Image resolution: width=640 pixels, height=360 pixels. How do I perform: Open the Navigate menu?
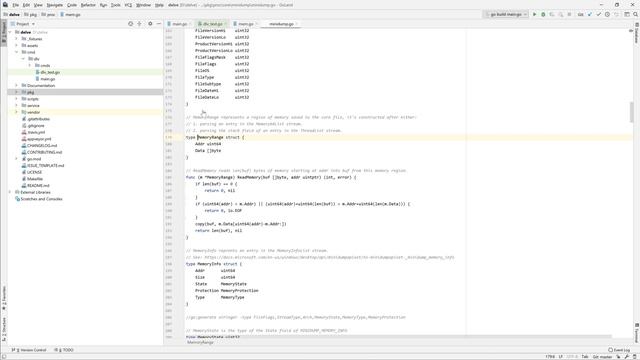tap(54, 5)
